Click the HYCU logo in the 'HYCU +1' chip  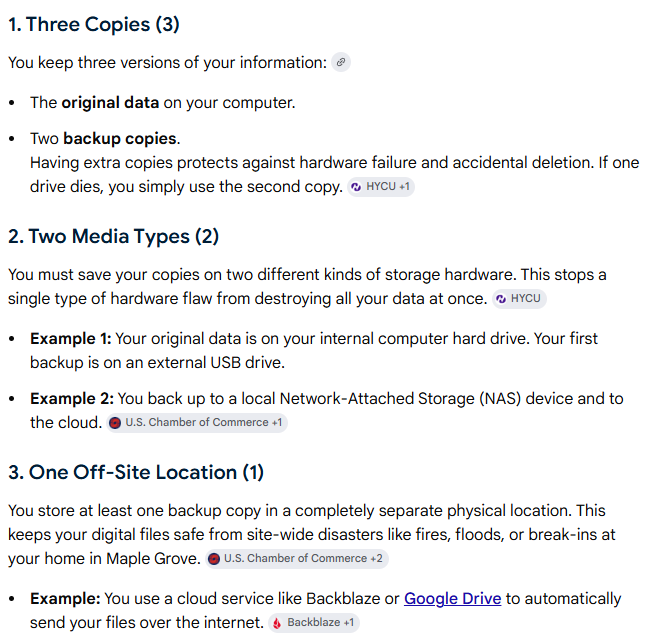[x=356, y=187]
